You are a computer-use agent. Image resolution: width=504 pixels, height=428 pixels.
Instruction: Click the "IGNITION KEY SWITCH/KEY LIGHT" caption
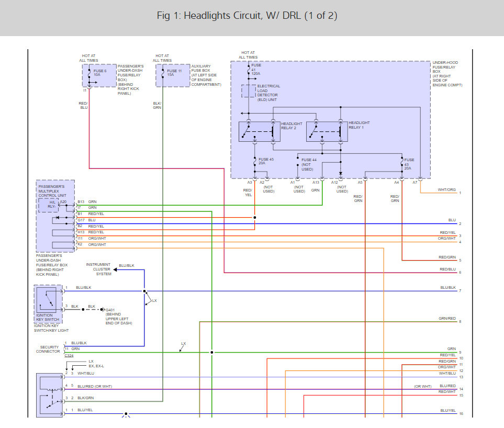[x=51, y=328]
